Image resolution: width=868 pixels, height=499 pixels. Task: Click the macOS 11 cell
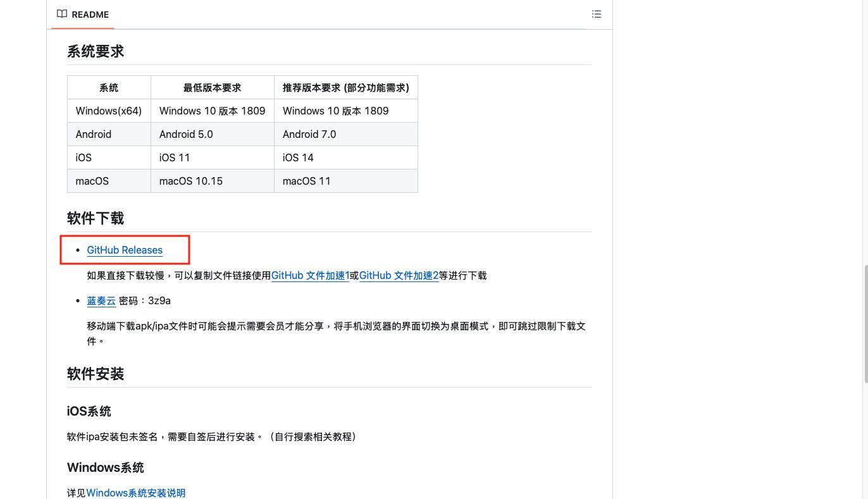pos(346,181)
